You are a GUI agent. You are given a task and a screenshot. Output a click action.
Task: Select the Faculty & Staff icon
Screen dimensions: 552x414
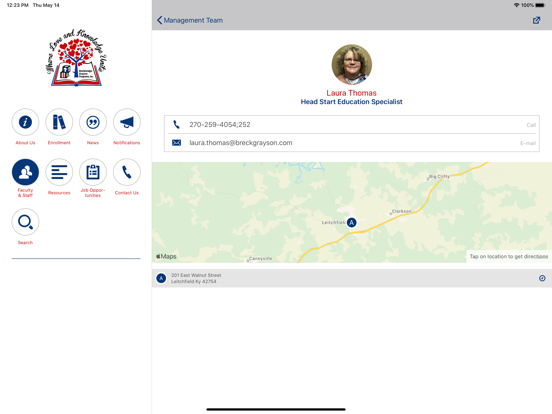coord(25,172)
